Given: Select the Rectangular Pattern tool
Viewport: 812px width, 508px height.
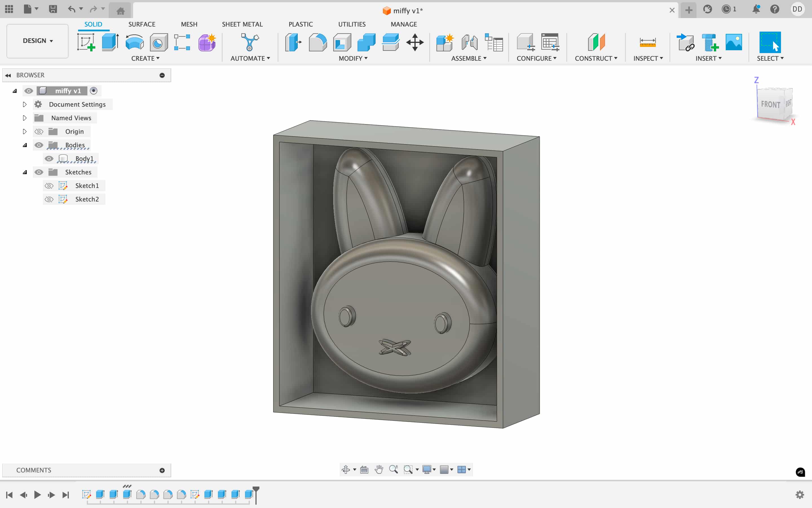Looking at the screenshot, I should click(182, 42).
